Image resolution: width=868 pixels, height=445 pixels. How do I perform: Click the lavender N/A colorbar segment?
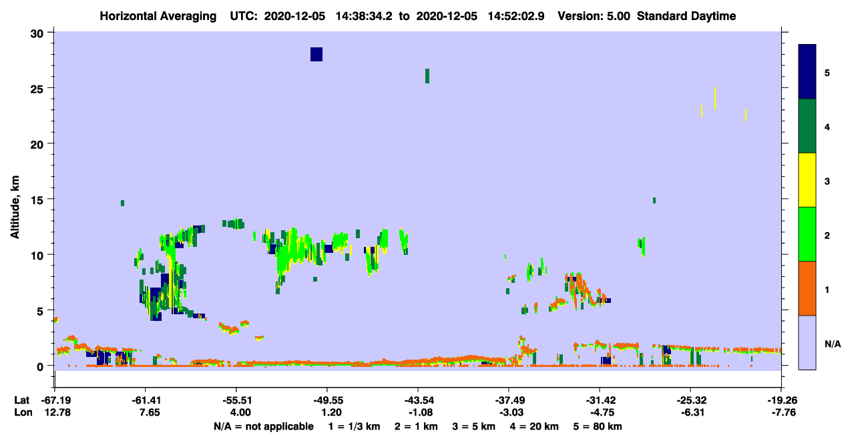click(x=807, y=342)
